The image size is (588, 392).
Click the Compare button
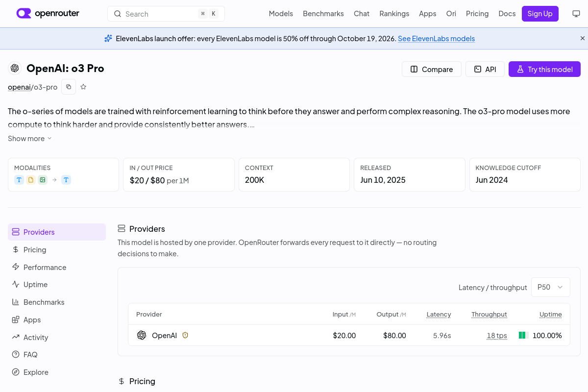point(432,69)
